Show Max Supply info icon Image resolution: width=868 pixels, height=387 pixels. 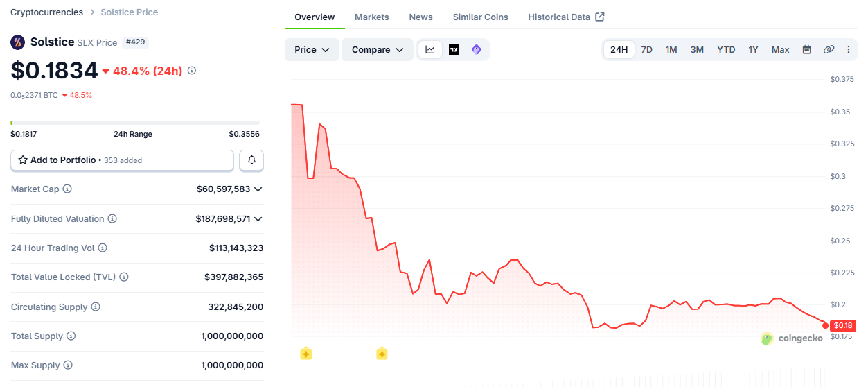coord(68,365)
